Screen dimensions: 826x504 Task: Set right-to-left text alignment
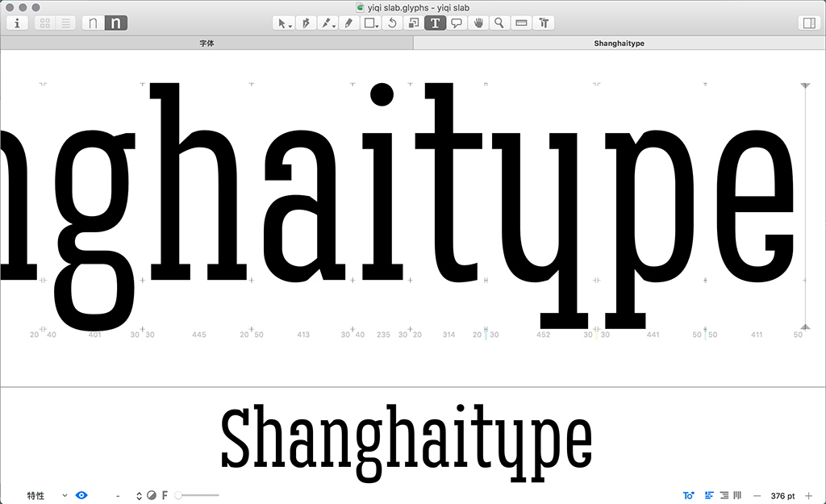pyautogui.click(x=724, y=496)
